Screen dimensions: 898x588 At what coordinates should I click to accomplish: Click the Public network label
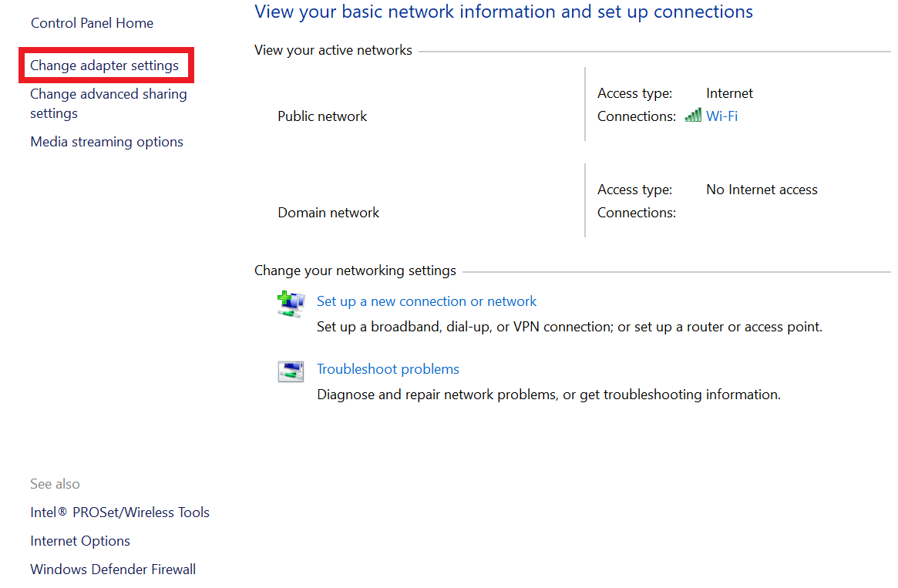322,116
